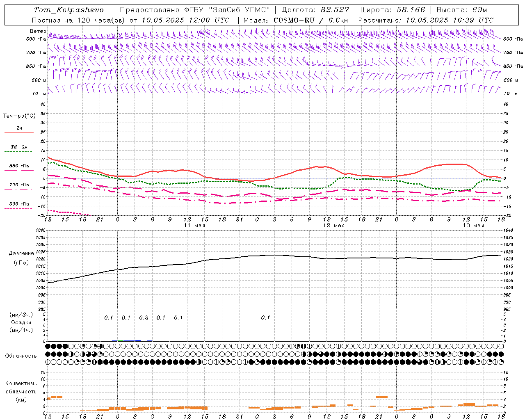Click the 'Тем-ра(°C)' axis label
525x420 pixels.
coord(19,116)
